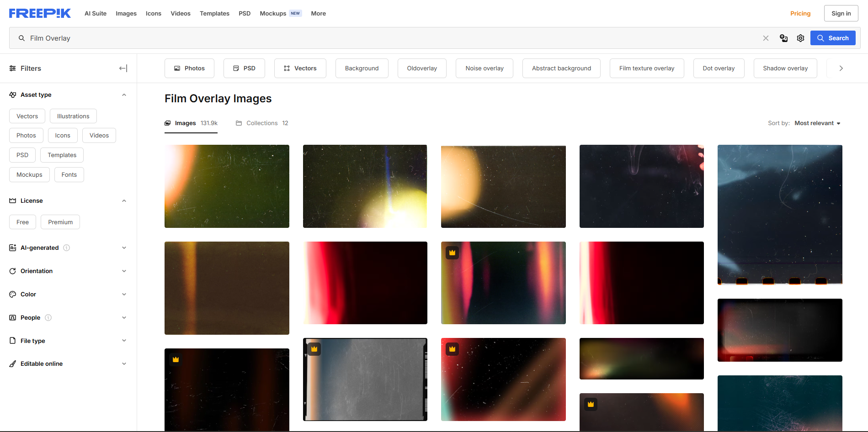This screenshot has height=432, width=868.
Task: Open the brown orange-streak film thumbnail
Action: [x=227, y=288]
